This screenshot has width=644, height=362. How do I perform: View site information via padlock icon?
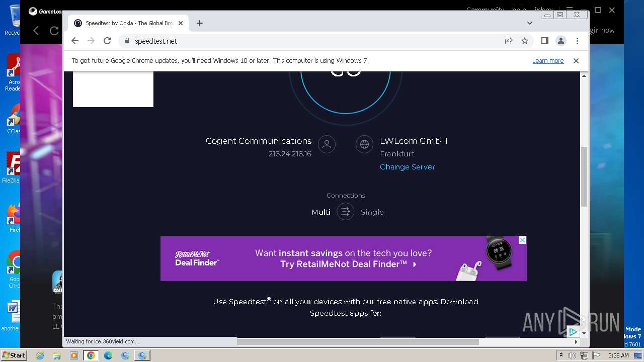(127, 41)
